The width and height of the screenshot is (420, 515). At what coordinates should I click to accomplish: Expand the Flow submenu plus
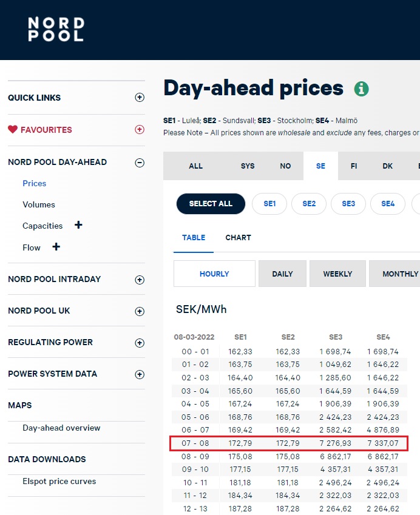[x=56, y=247]
